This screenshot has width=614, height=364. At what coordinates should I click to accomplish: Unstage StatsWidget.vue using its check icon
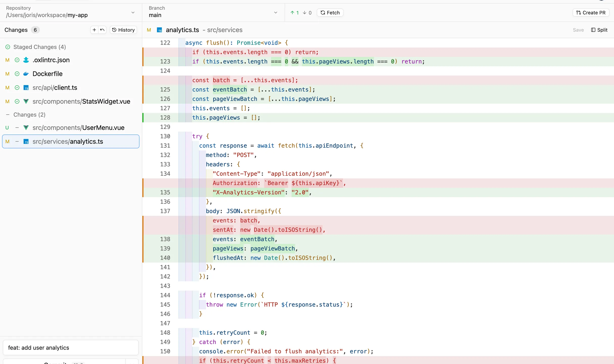tap(17, 101)
